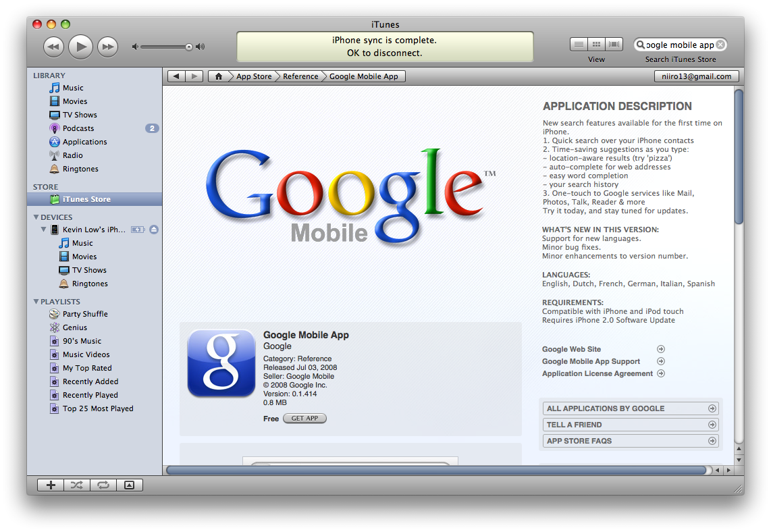Collapse Kevin Low's iPhone tree
This screenshot has height=532, width=771.
pos(43,229)
